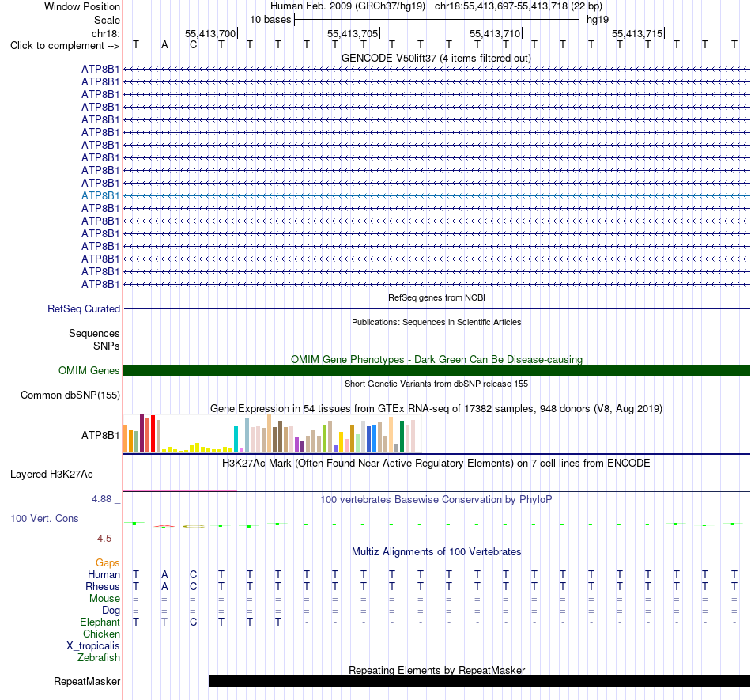Click the -4.5 PhyloP lower scale value
This screenshot has height=700, width=751.
[103, 539]
